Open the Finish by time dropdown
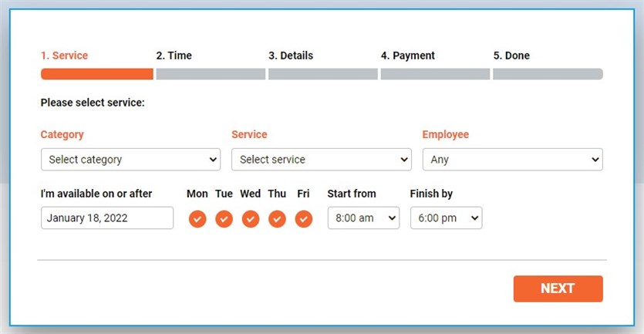 pos(446,218)
